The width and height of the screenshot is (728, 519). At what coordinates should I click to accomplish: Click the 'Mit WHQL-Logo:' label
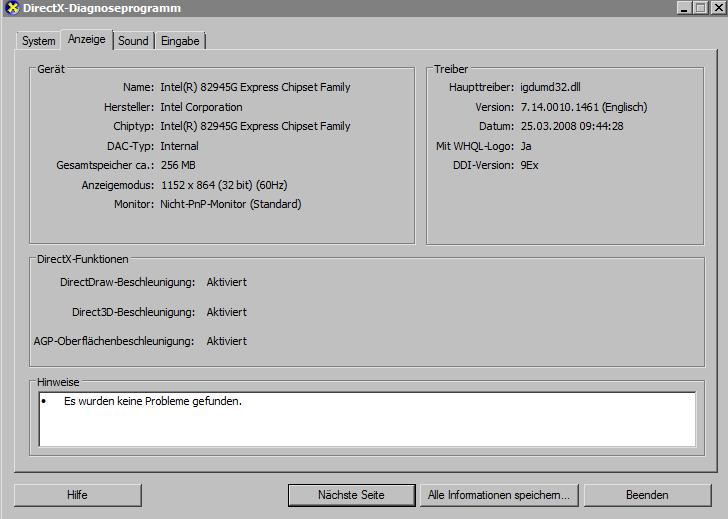475,146
